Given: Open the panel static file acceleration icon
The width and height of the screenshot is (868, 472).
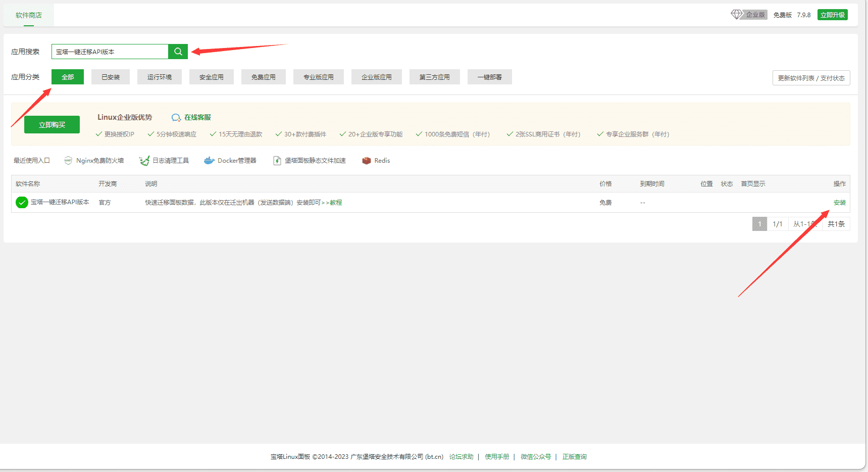Looking at the screenshot, I should point(277,161).
